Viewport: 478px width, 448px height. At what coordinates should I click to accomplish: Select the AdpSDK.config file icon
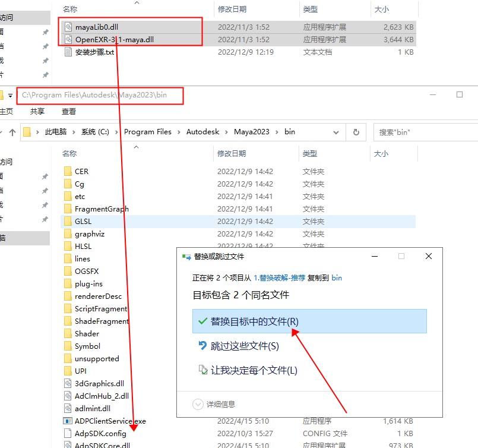(x=68, y=434)
